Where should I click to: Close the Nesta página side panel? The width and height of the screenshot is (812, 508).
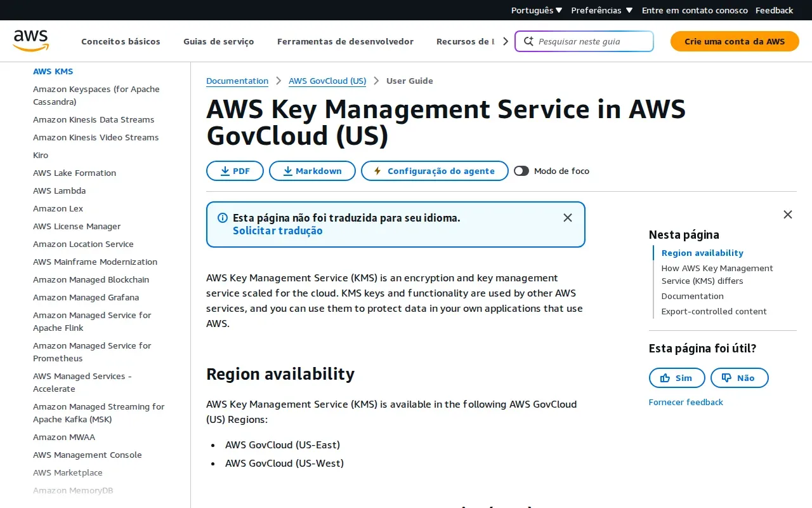(788, 215)
